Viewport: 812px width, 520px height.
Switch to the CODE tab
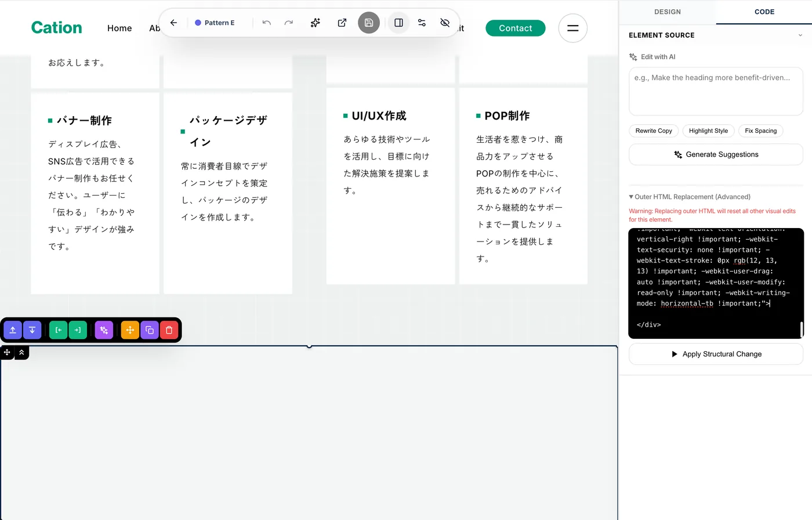tap(764, 12)
